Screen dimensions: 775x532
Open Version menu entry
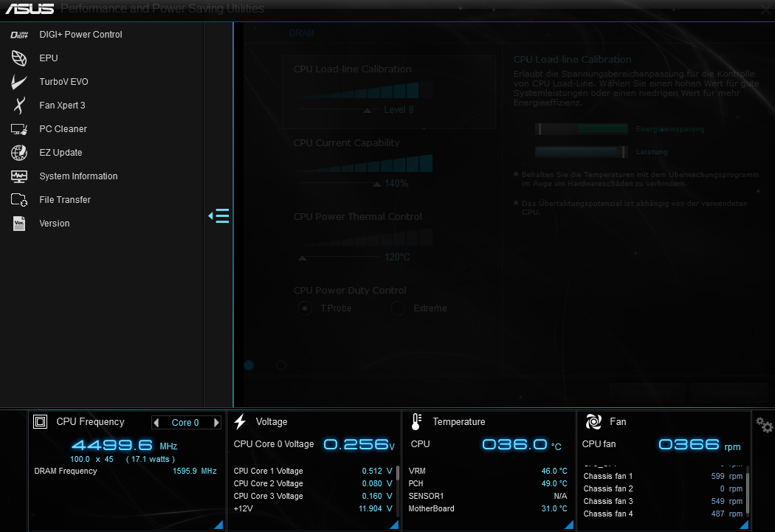click(x=55, y=224)
